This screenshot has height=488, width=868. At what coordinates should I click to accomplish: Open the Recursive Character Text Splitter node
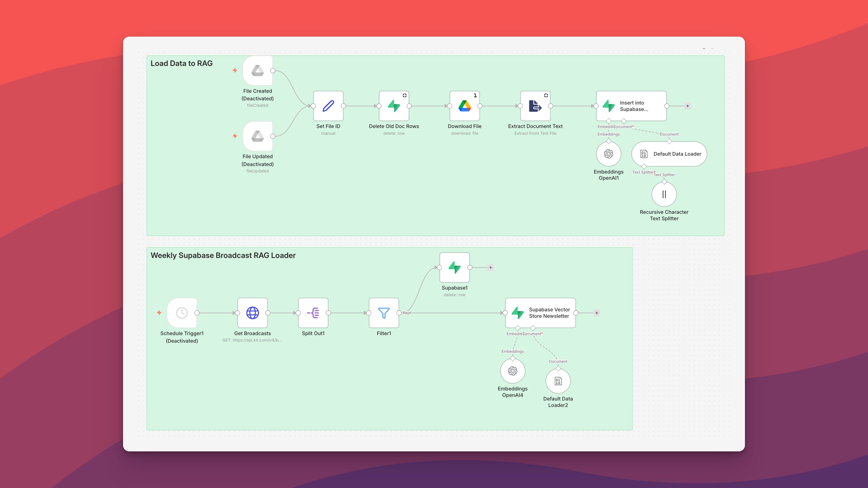pyautogui.click(x=664, y=194)
